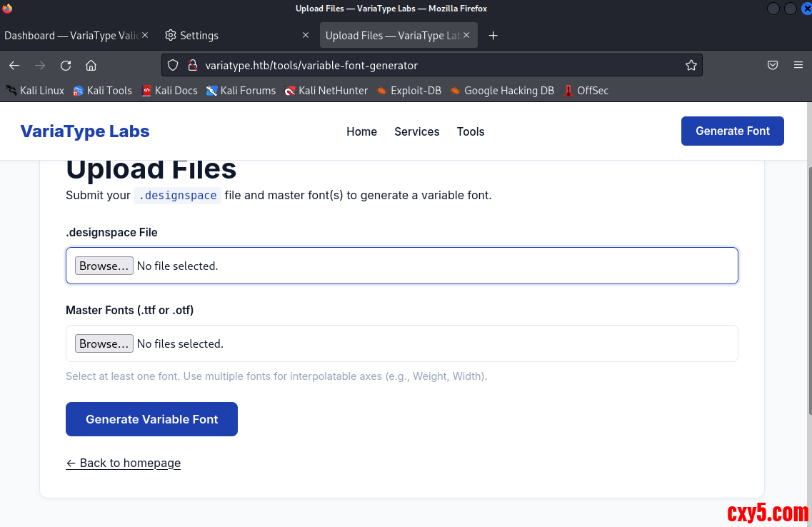The width and height of the screenshot is (812, 527).
Task: Click the URL address bar
Action: coord(428,65)
